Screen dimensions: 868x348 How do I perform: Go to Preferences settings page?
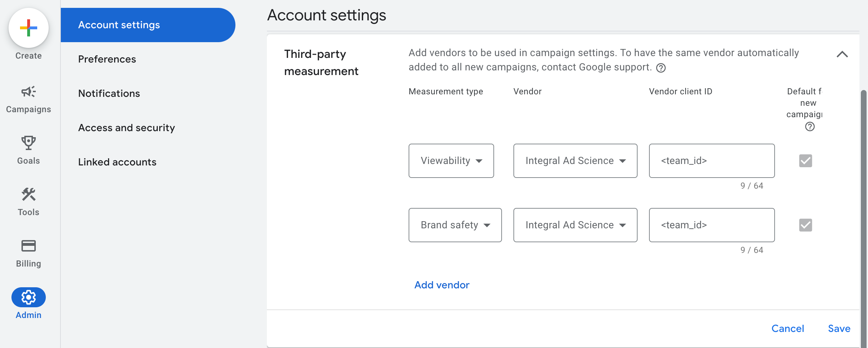107,59
